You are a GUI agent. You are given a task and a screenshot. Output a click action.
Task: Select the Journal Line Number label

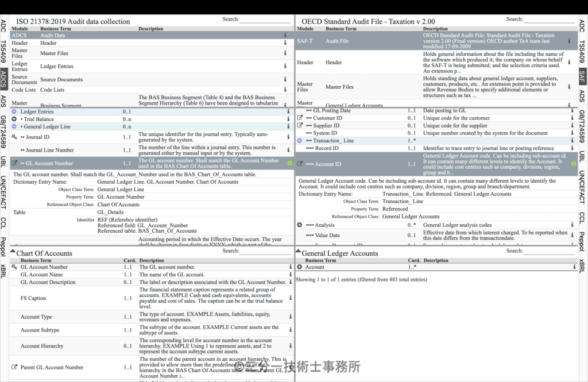50,150
